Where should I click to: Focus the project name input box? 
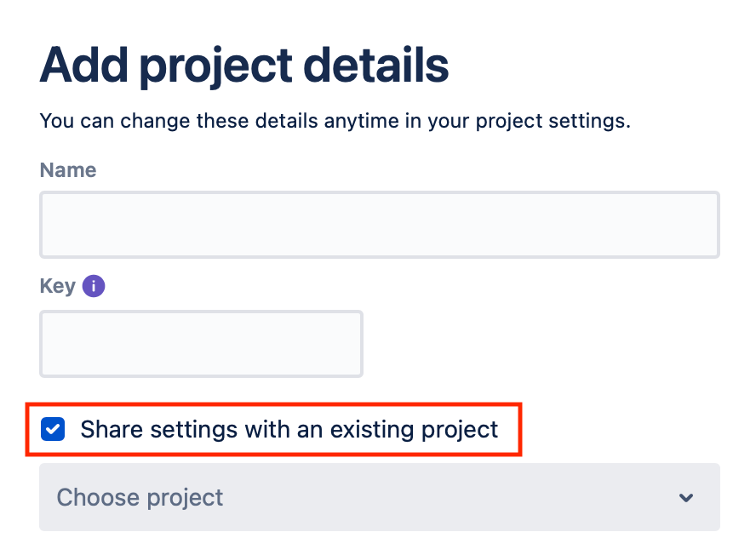380,225
